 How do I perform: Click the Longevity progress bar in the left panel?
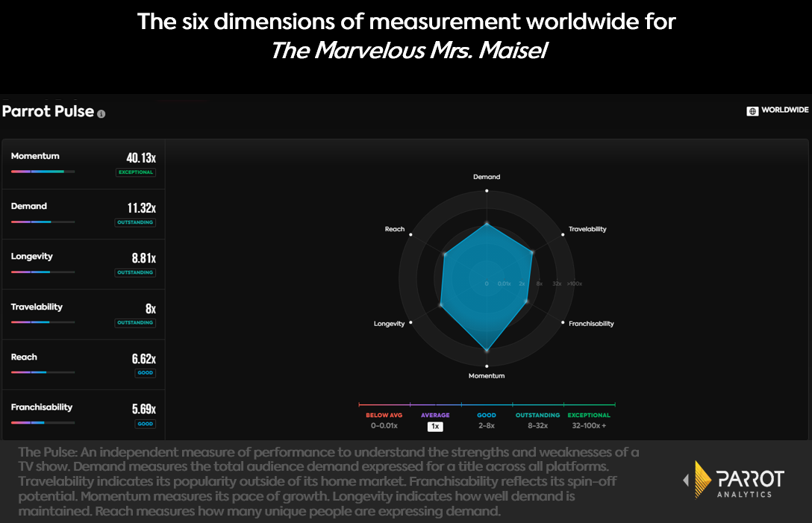[43, 272]
